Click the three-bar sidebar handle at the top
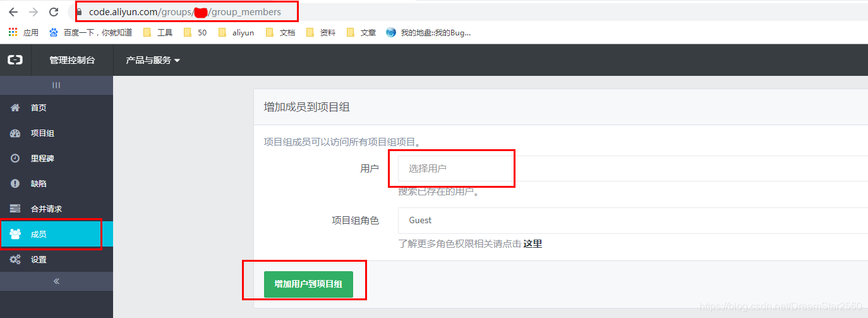The image size is (868, 318). pyautogui.click(x=56, y=85)
